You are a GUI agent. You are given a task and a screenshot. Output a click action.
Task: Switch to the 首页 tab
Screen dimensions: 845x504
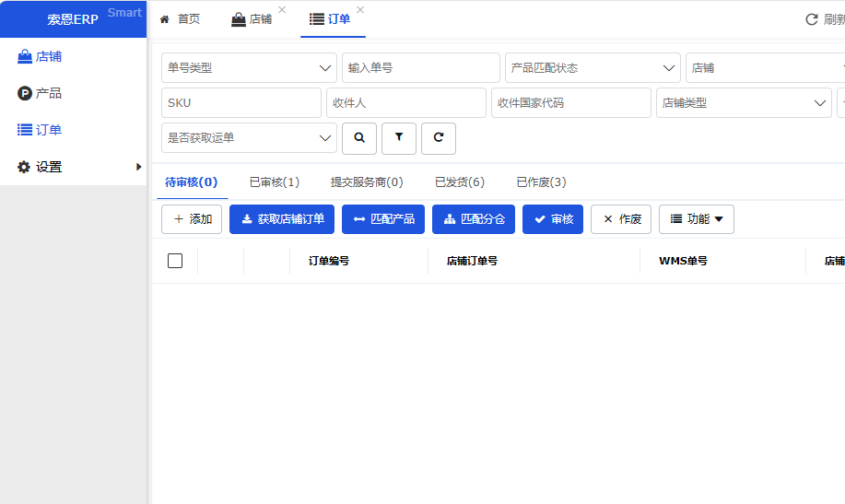coord(180,19)
